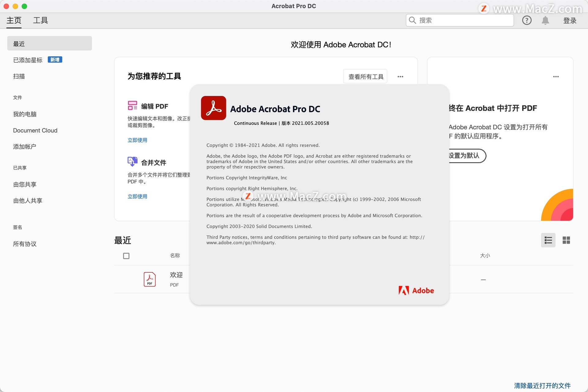The width and height of the screenshot is (588, 392).
Task: Open 已添加星标 in the sidebar
Action: [28, 60]
